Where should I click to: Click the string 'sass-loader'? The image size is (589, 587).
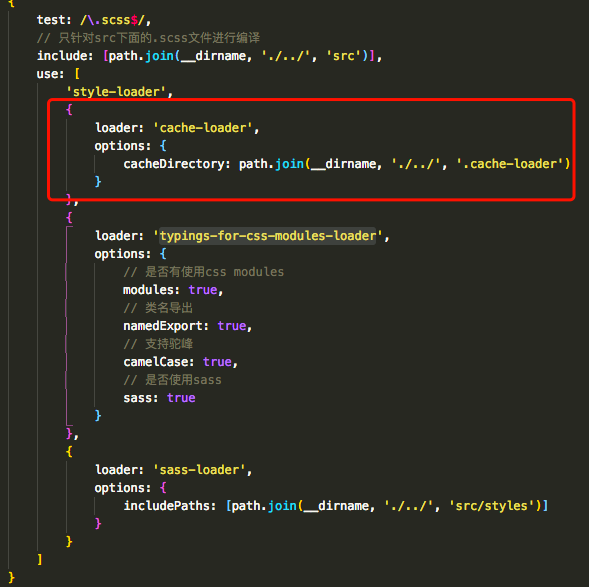click(x=199, y=470)
